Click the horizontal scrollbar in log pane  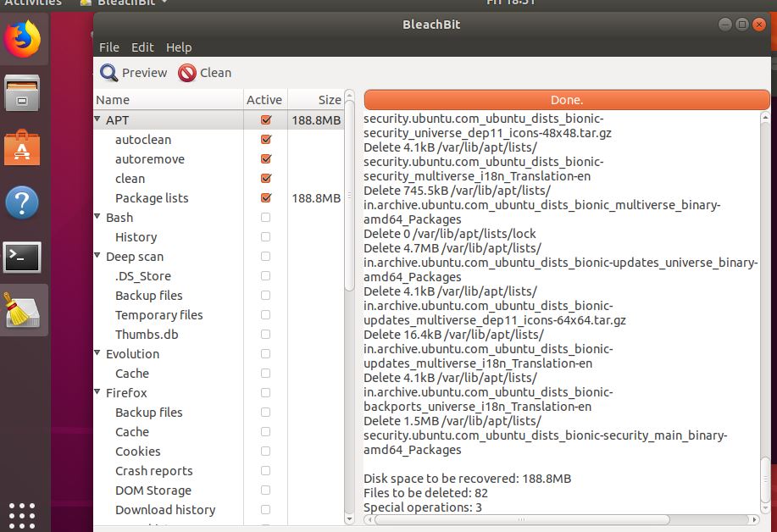click(522, 519)
